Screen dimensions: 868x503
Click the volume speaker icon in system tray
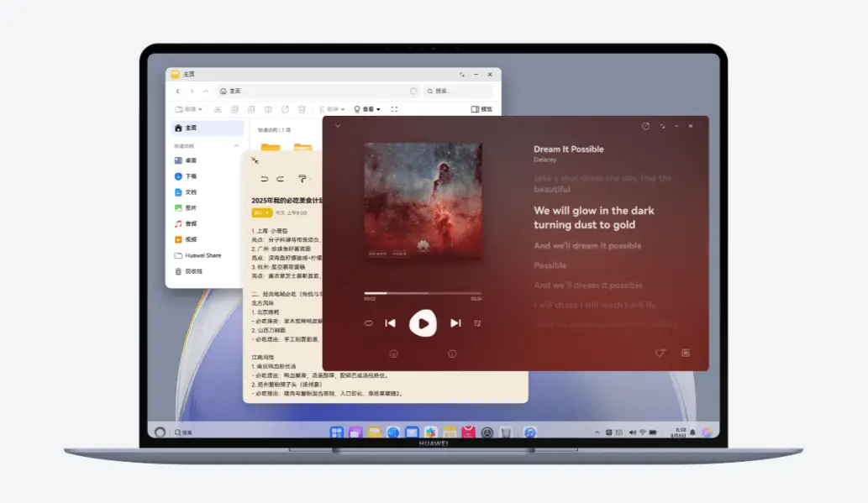[x=632, y=432]
